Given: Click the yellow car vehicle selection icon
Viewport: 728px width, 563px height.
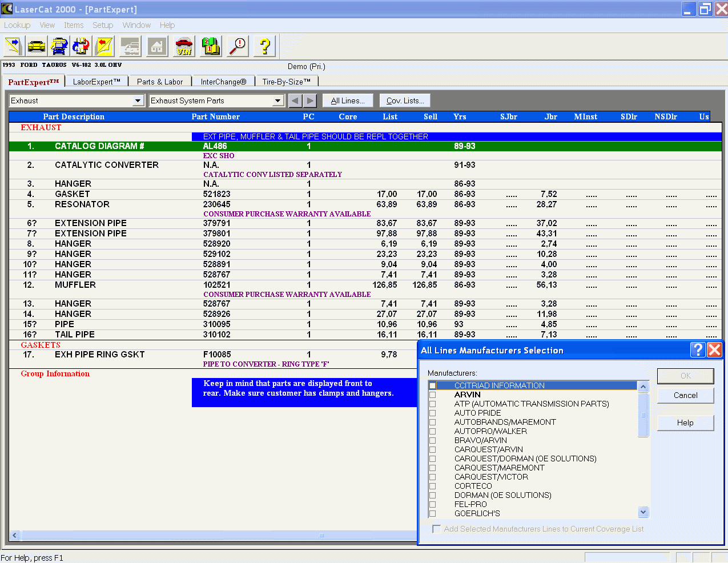Looking at the screenshot, I should click(x=37, y=46).
